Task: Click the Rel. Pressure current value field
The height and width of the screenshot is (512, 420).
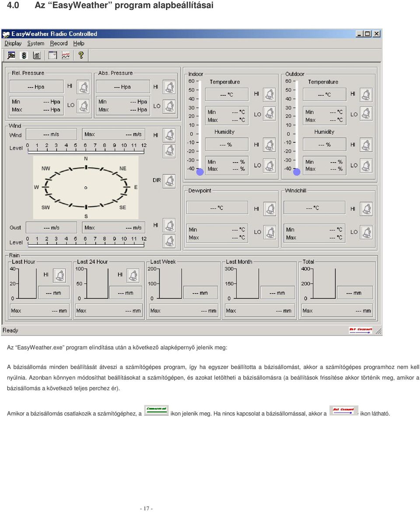Action: pyautogui.click(x=36, y=87)
